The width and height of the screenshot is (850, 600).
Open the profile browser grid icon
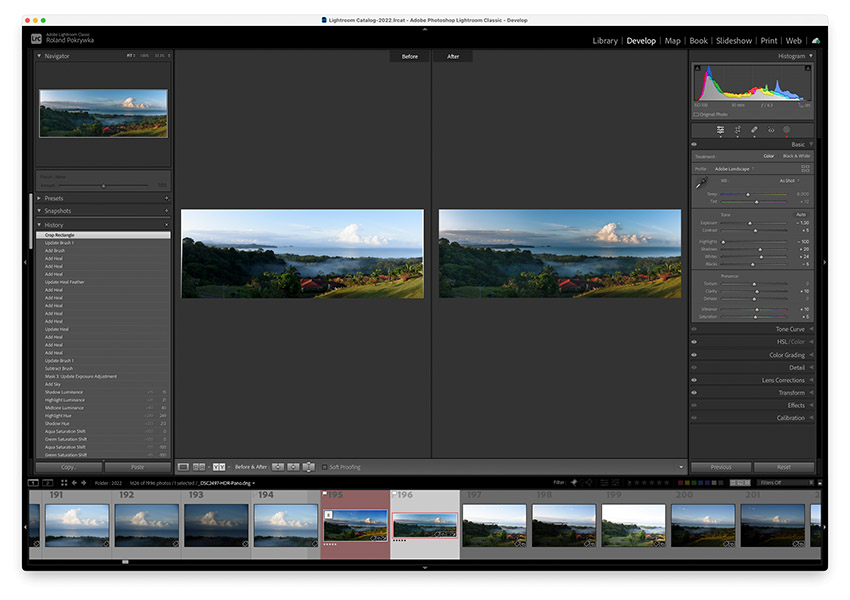805,169
